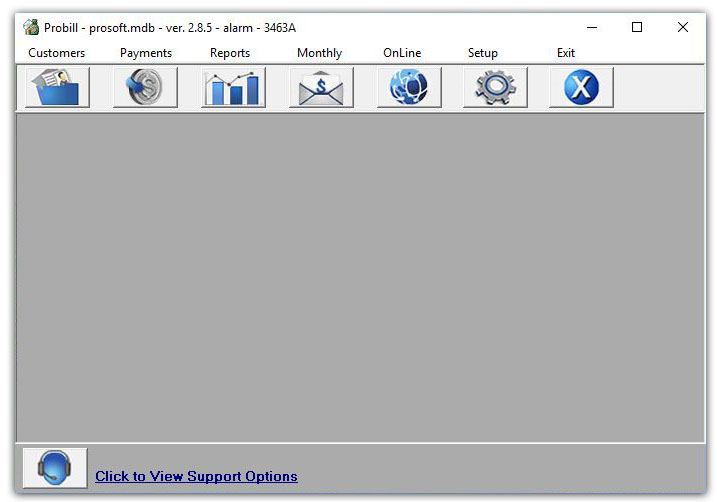This screenshot has height=502, width=717.
Task: Click the blue X Exit icon
Action: pyautogui.click(x=581, y=87)
